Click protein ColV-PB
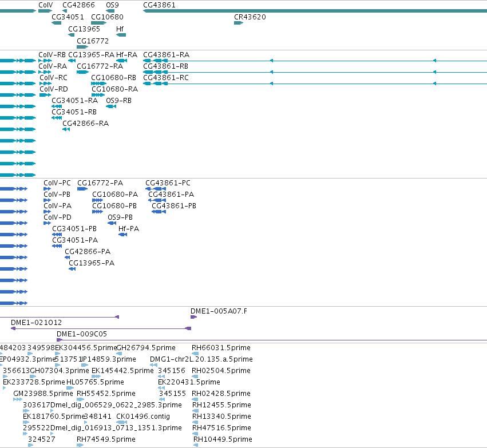 (x=47, y=200)
